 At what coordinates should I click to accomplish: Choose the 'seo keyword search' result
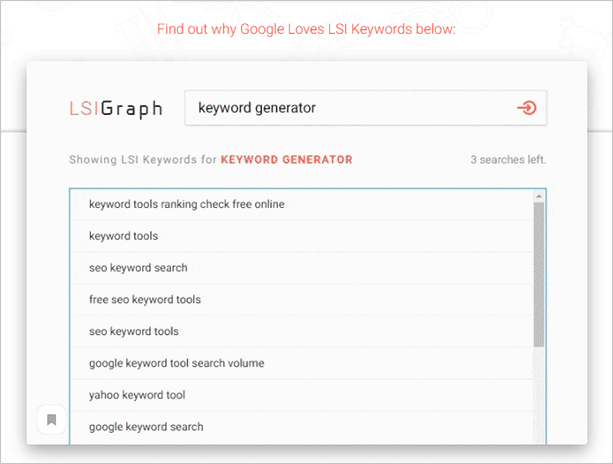[138, 268]
